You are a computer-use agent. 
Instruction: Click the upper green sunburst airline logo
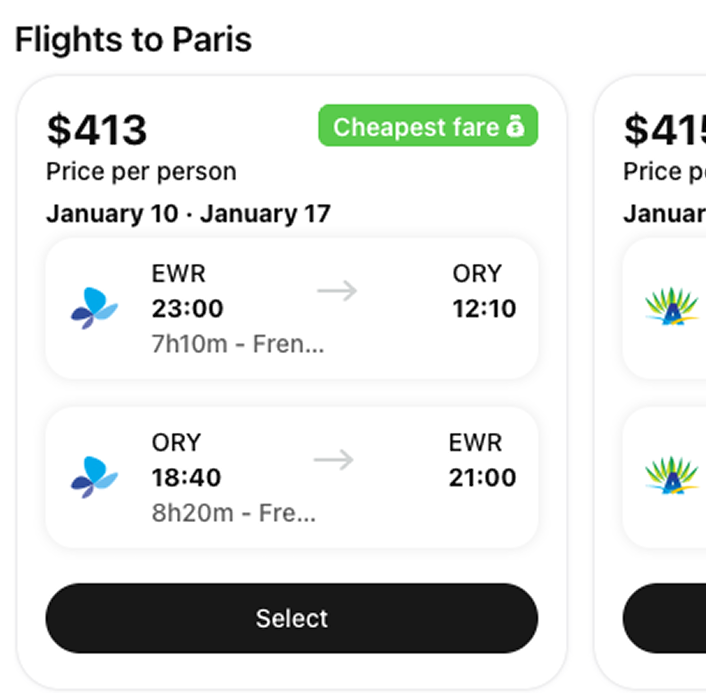671,308
